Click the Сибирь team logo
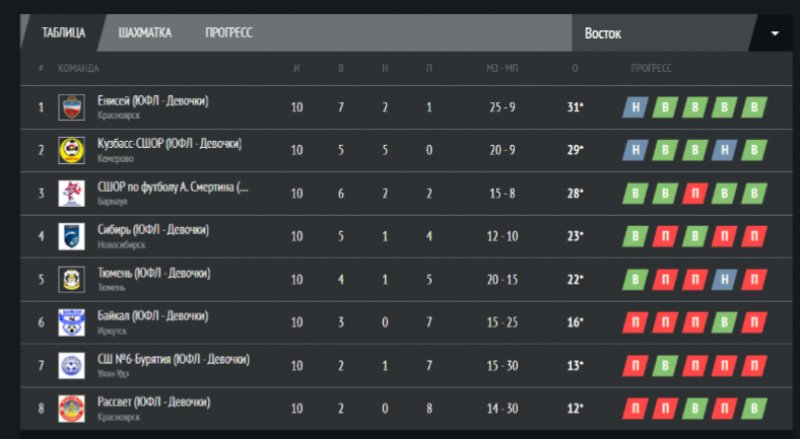Viewport: 800px width, 439px height. point(71,236)
